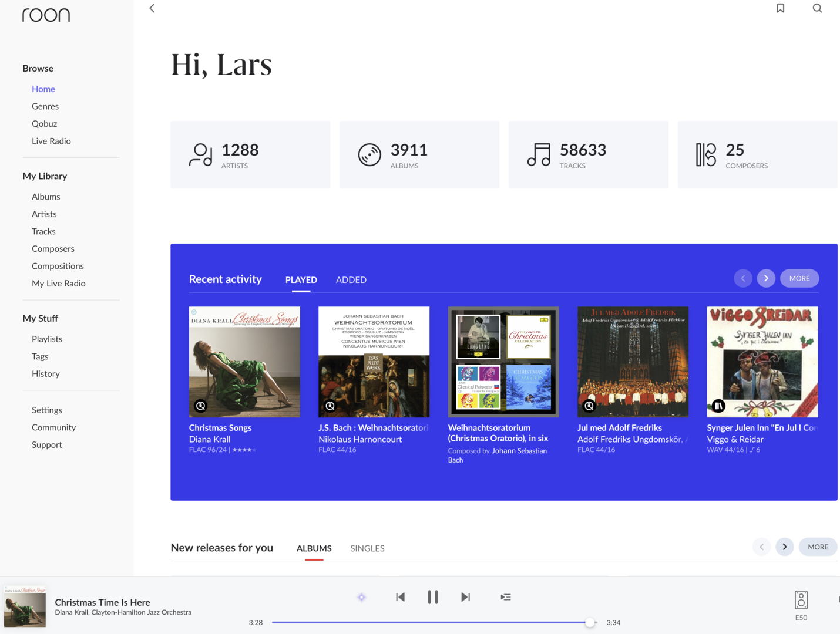Switch Recent activity to the Played tab
Image resolution: width=840 pixels, height=634 pixels.
click(x=301, y=280)
